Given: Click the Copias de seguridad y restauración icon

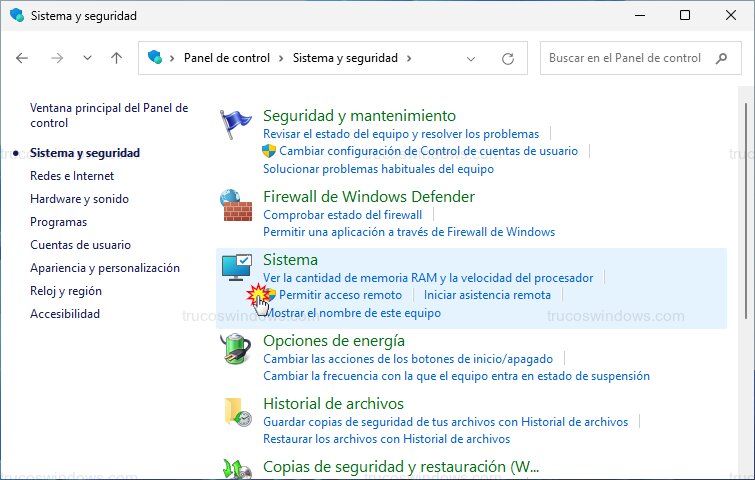Looking at the screenshot, I should click(x=237, y=469).
